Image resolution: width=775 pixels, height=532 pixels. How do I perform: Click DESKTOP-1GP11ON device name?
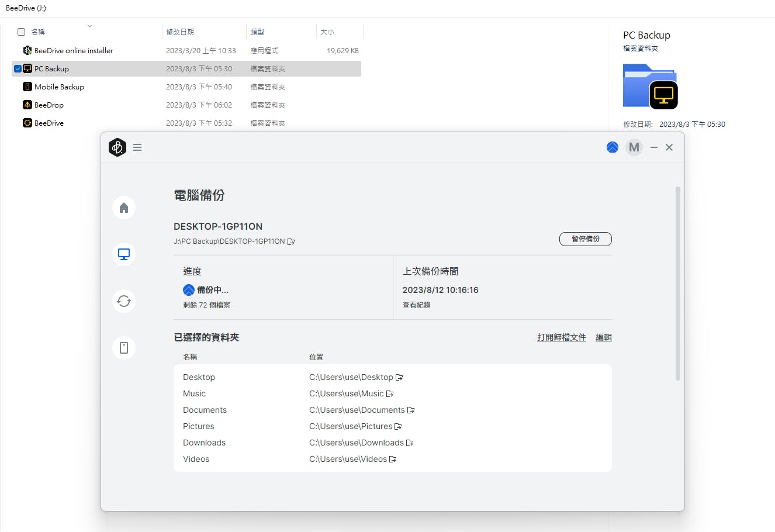(x=218, y=226)
